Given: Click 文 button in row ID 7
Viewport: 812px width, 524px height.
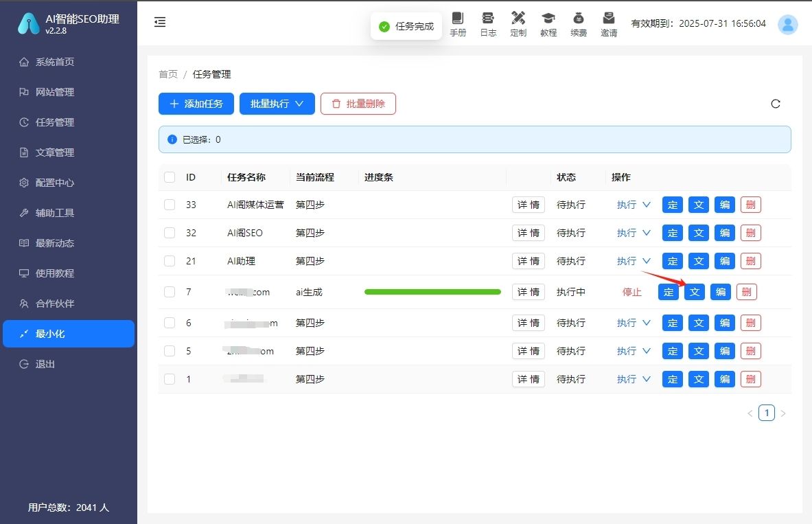Looking at the screenshot, I should pos(695,292).
